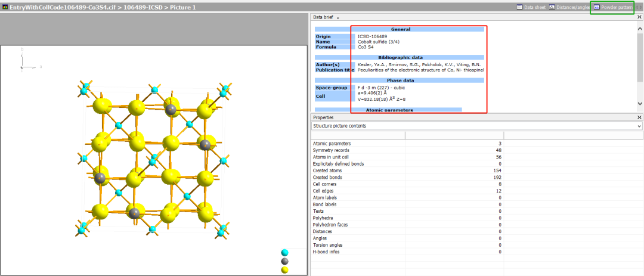Click the General section header
The height and width of the screenshot is (276, 644).
pyautogui.click(x=400, y=29)
